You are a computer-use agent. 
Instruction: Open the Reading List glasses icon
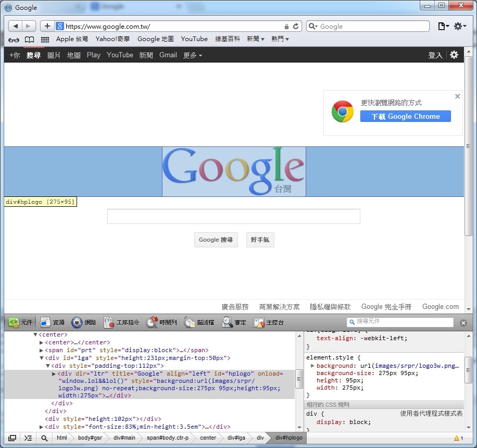tap(14, 40)
